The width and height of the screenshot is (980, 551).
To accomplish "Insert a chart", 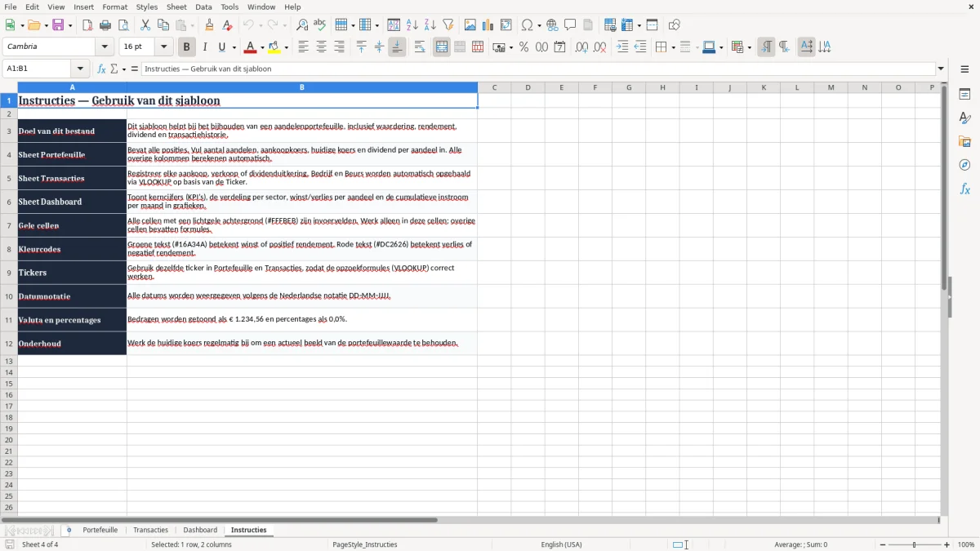I will point(488,25).
